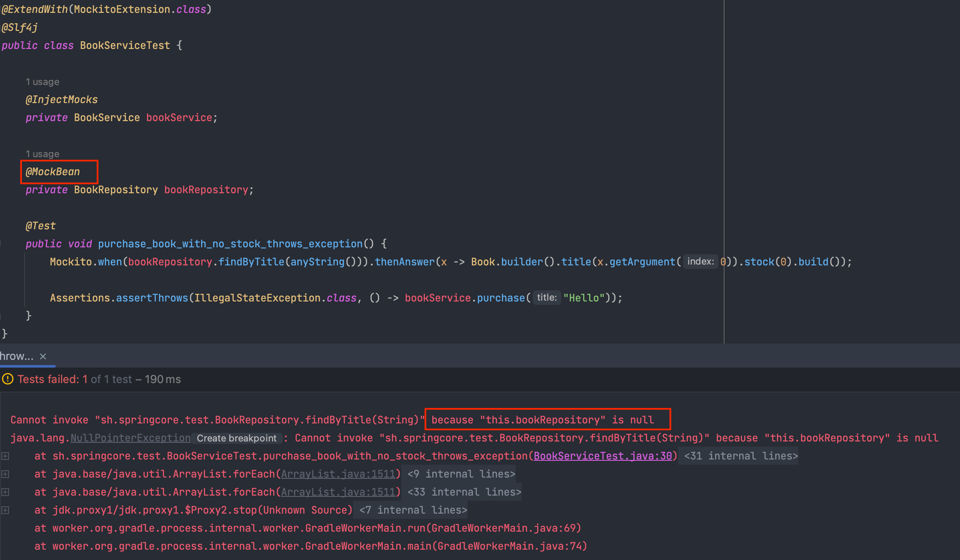Click the '1 usage' hint above @MockBean
Viewport: 960px width, 560px height.
click(42, 154)
